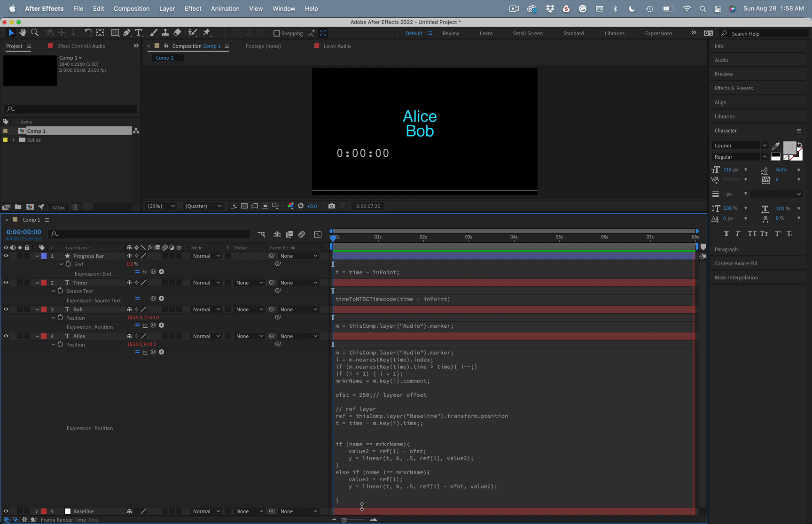812x524 pixels.
Task: Enable Frame Blending for timeline
Action: (x=289, y=234)
